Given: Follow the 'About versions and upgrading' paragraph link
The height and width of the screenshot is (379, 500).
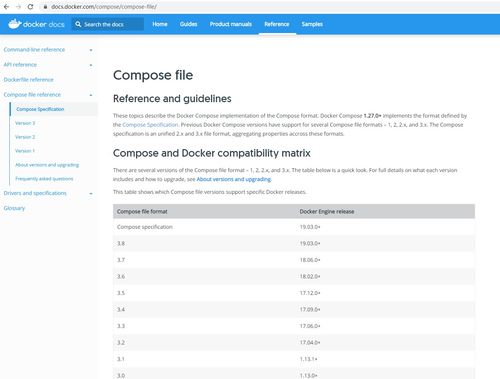Looking at the screenshot, I should [x=234, y=179].
